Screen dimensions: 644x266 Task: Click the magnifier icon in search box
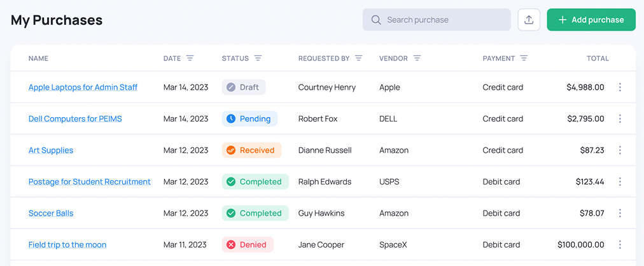pos(376,20)
